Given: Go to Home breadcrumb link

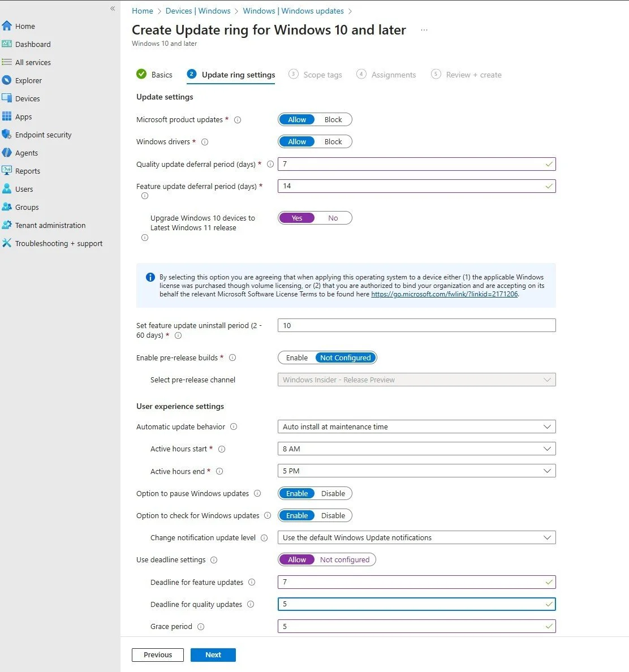Looking at the screenshot, I should [142, 11].
